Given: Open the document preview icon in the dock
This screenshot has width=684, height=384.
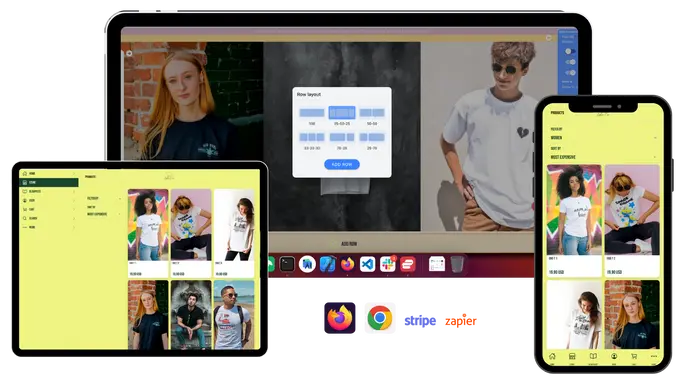Looking at the screenshot, I should pyautogui.click(x=437, y=264).
